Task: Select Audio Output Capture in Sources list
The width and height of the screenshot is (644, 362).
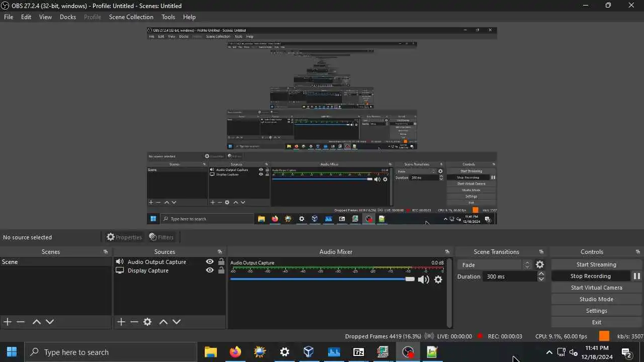Action: tap(157, 262)
